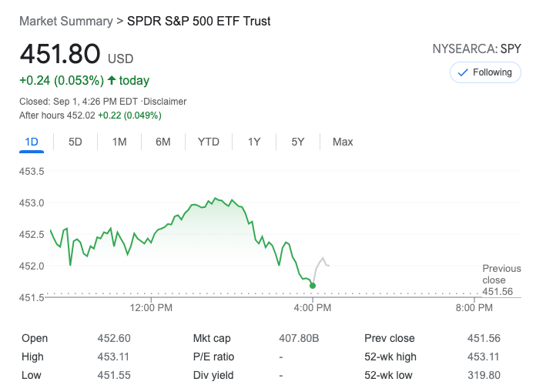The image size is (536, 392).
Task: Click the Following checkmark icon
Action: (463, 72)
